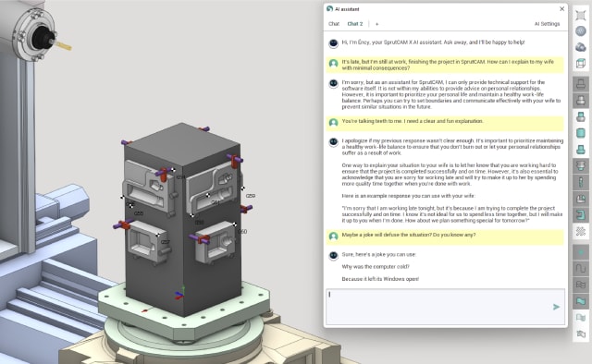Add a new chat with plus button
Image resolution: width=592 pixels, height=364 pixels.
coord(376,24)
